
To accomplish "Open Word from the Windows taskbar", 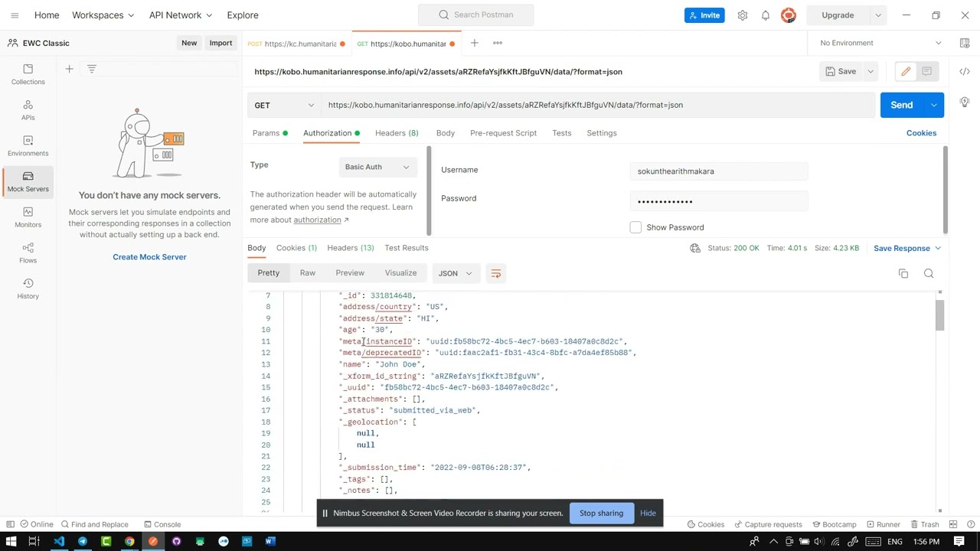I will pos(269,541).
